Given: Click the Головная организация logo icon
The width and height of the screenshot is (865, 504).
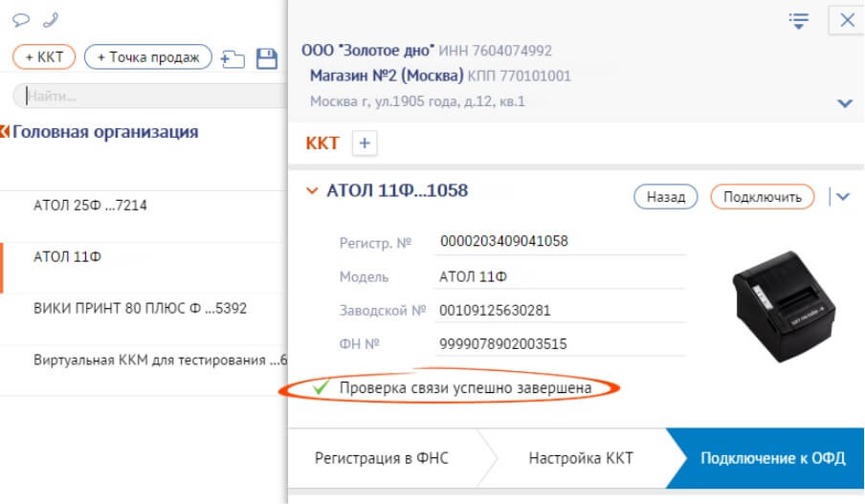Looking at the screenshot, I should [x=5, y=132].
